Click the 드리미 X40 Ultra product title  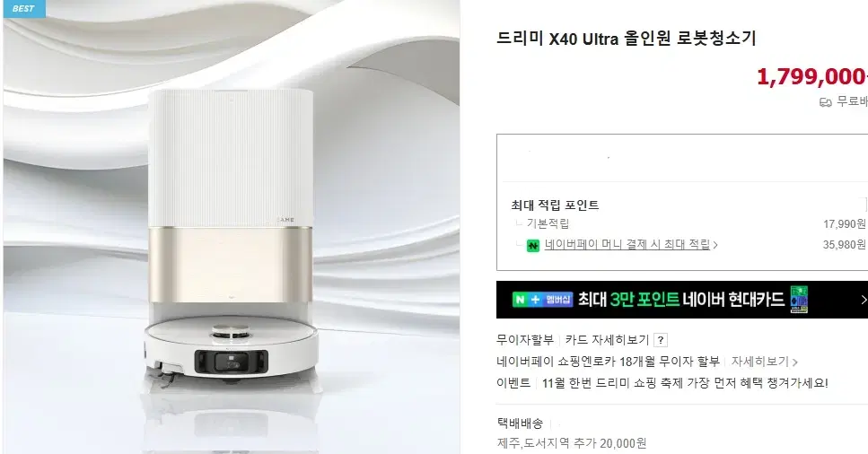[x=626, y=39]
